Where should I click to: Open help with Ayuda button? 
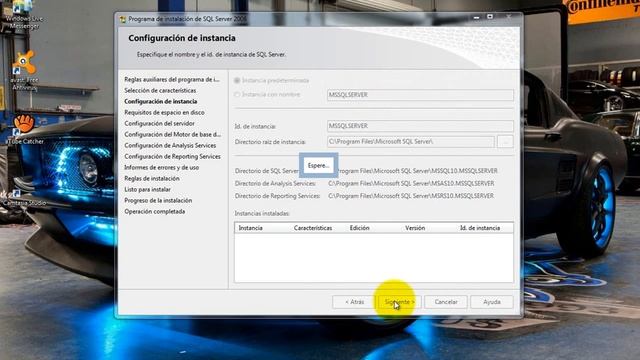pyautogui.click(x=492, y=302)
